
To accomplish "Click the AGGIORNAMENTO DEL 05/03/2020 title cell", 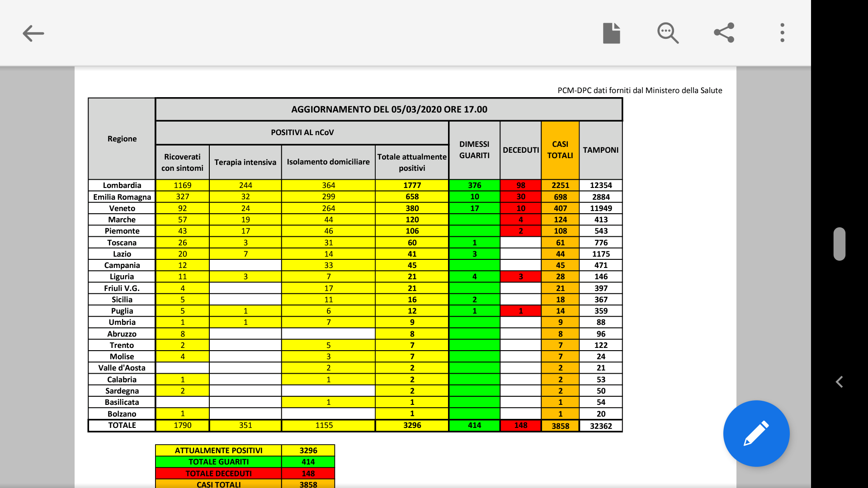I will click(x=389, y=109).
